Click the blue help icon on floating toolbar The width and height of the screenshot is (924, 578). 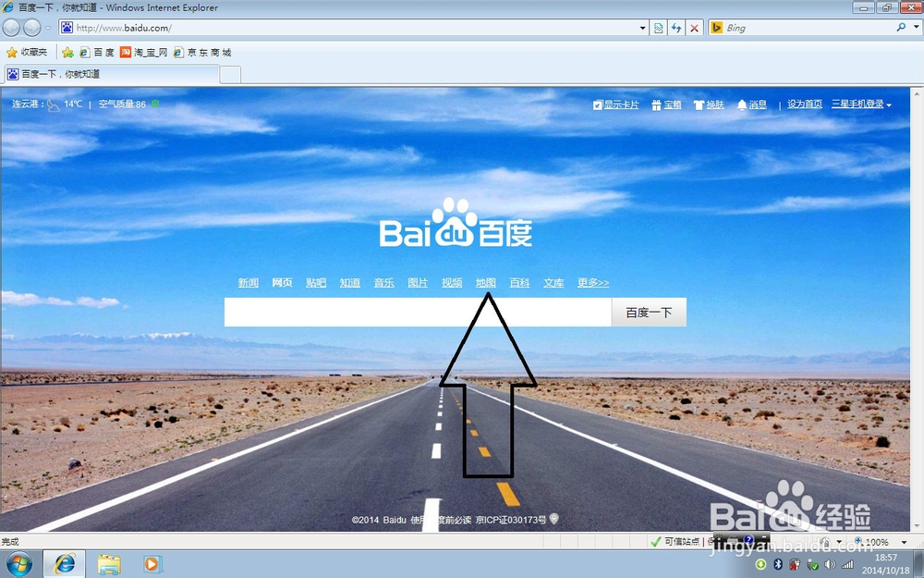point(748,539)
